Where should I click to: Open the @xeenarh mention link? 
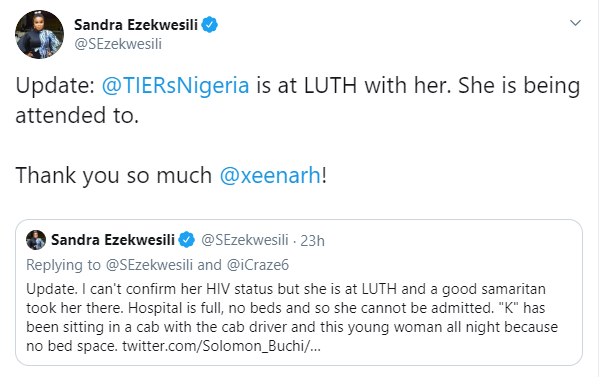pos(270,175)
